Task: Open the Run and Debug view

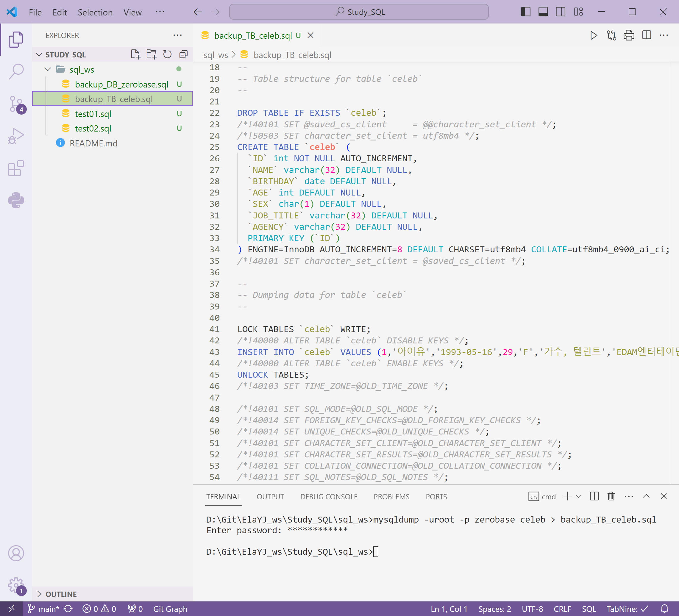Action: [x=16, y=136]
